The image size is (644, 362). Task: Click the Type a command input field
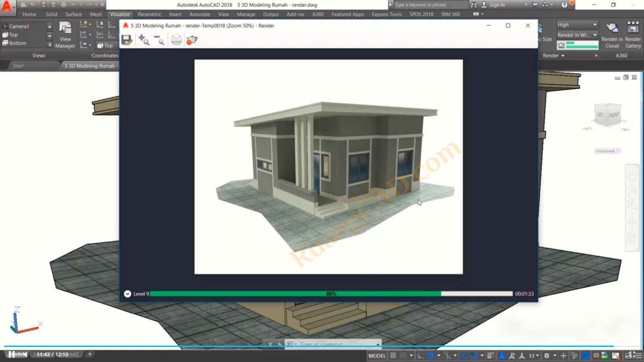331,344
